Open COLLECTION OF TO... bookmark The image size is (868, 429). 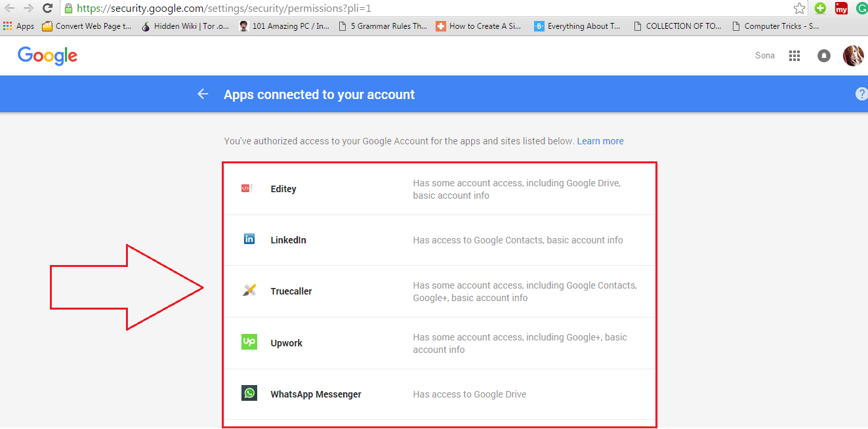tap(677, 26)
